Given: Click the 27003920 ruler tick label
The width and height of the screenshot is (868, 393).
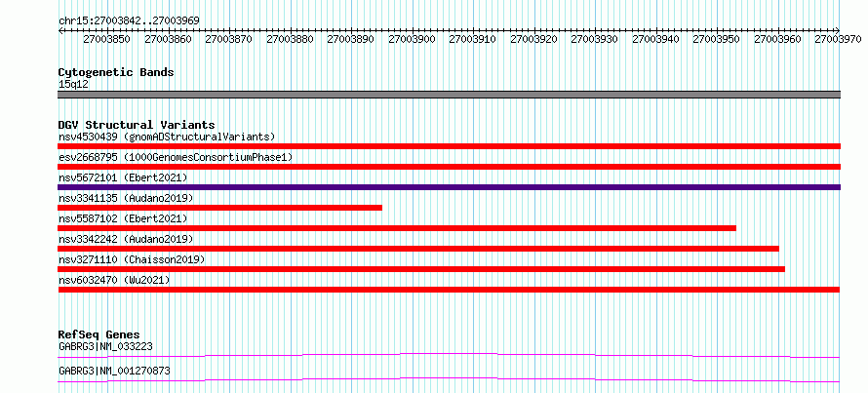Looking at the screenshot, I should 533,40.
